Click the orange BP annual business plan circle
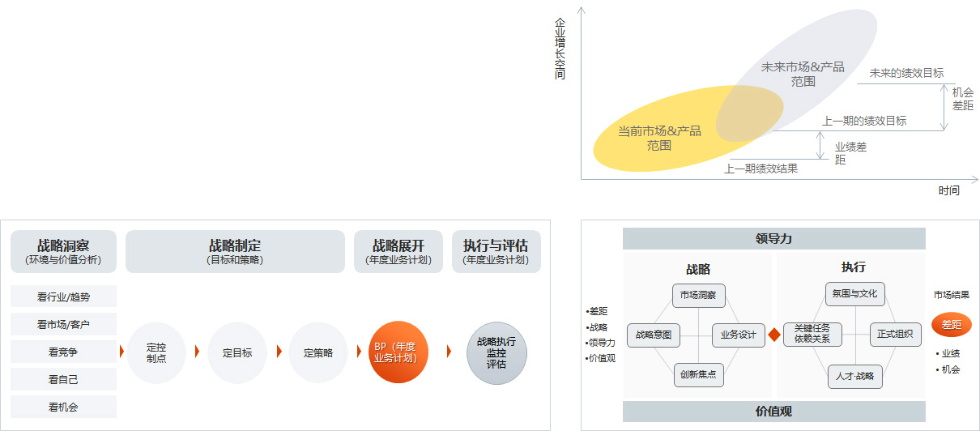 point(398,352)
